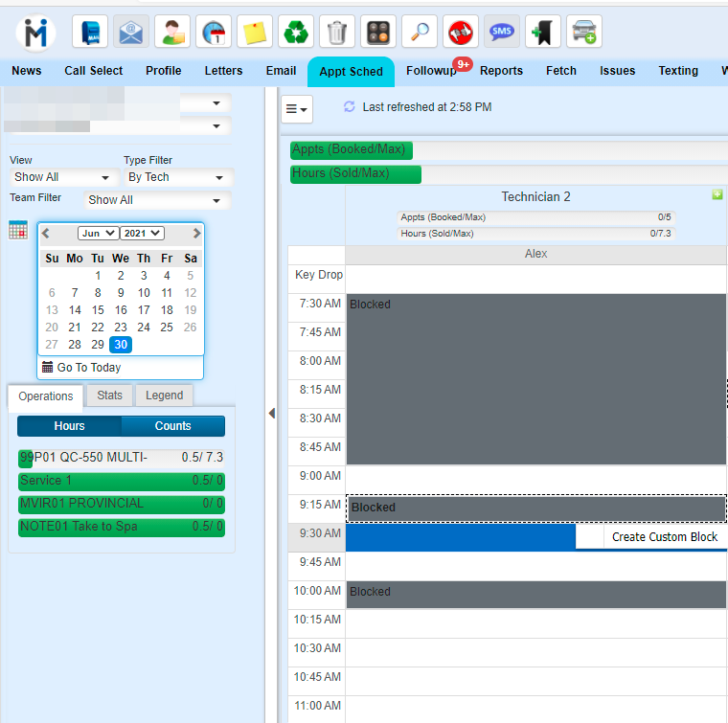The height and width of the screenshot is (723, 728).
Task: Open the View Show All dropdown
Action: (x=62, y=177)
